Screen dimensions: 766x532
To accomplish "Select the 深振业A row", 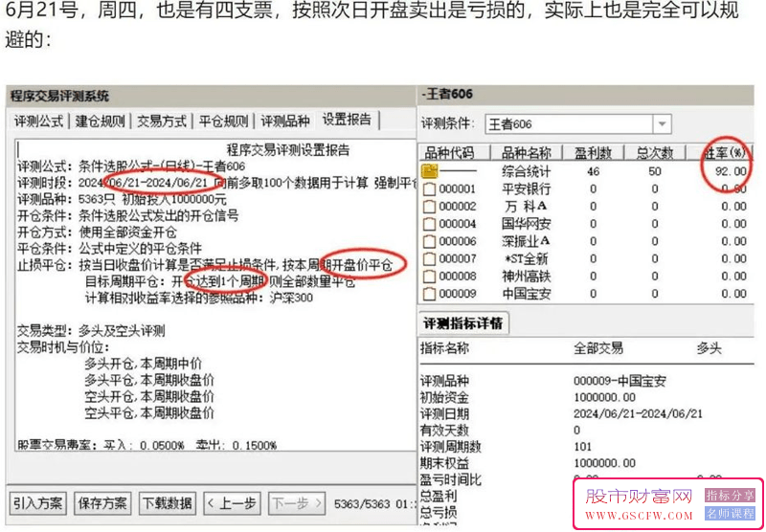I will pos(585,241).
